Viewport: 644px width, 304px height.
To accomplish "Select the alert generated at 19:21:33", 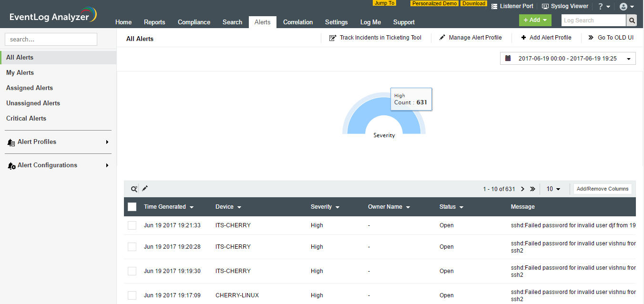I will tap(132, 225).
